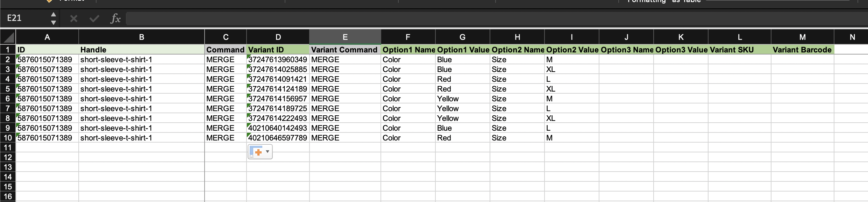Image resolution: width=868 pixels, height=202 pixels.
Task: Click the Cancel X icon in formula bar
Action: tap(73, 19)
